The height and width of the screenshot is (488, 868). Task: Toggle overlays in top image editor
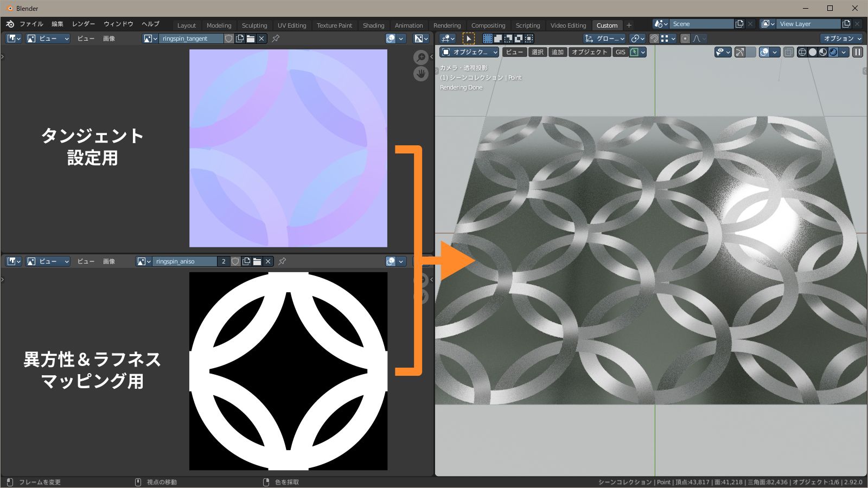[391, 38]
